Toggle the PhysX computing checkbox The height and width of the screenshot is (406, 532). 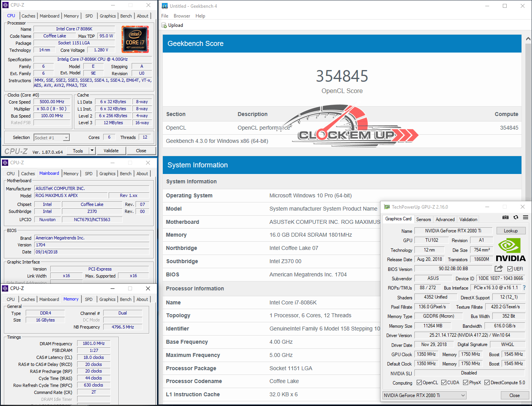[465, 383]
